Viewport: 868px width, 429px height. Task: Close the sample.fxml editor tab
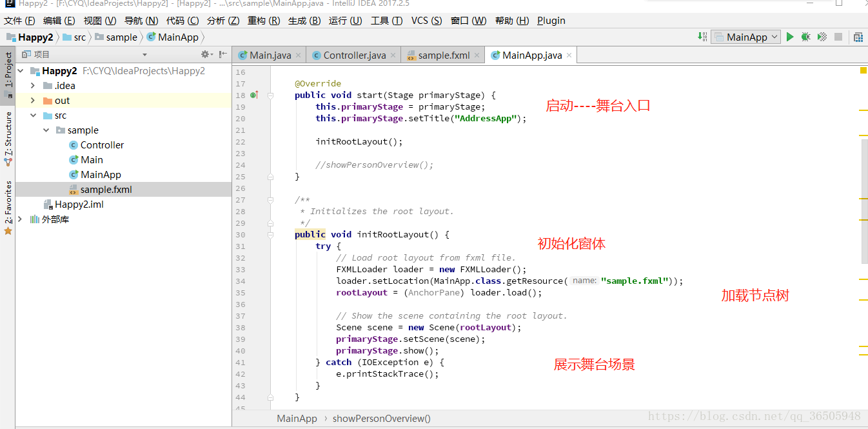(477, 55)
